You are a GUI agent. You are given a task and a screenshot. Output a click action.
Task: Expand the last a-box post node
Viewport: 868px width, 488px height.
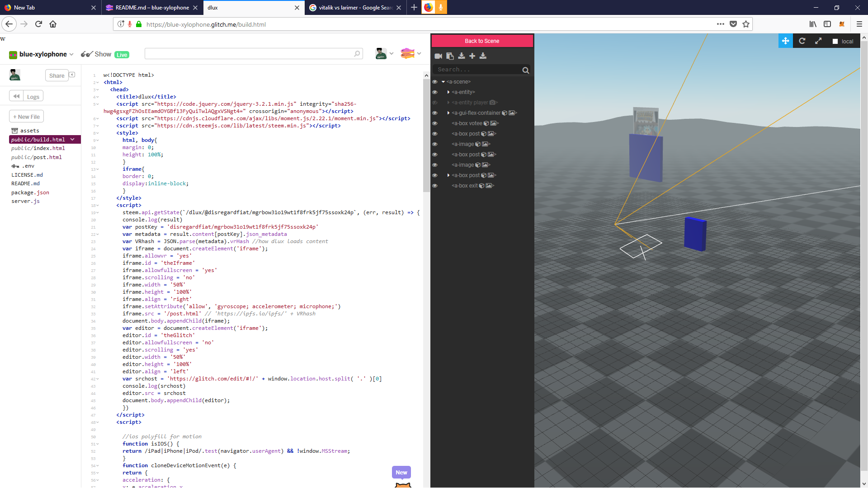point(448,175)
